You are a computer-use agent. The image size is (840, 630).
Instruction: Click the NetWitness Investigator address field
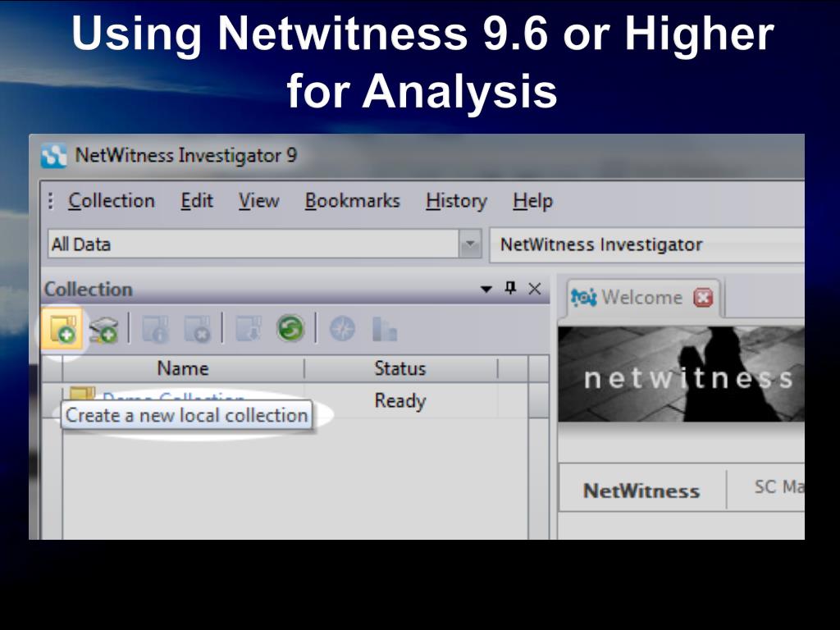(x=647, y=244)
